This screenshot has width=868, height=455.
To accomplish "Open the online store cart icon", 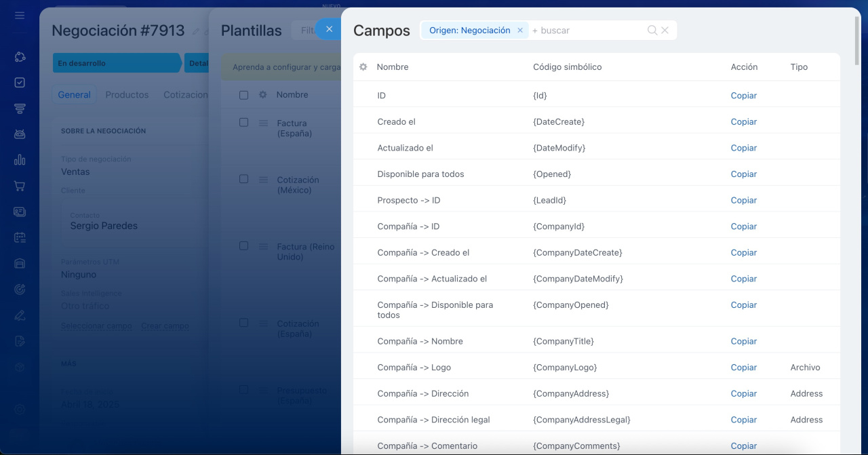I will point(20,186).
